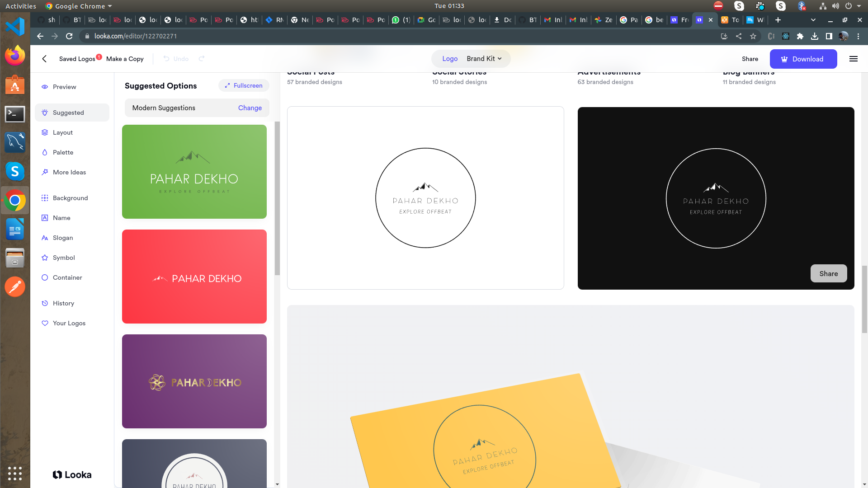Click Change for Modern Suggestions
Screen dimensions: 868x488
coord(250,108)
